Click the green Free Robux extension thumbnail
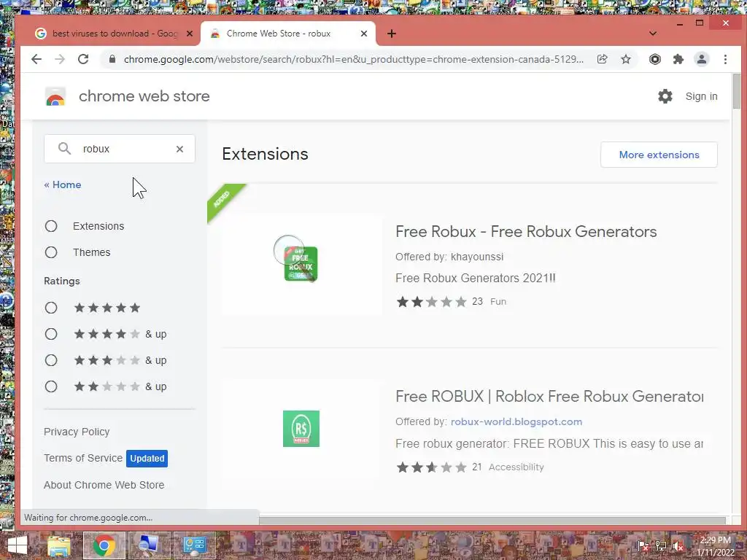The width and height of the screenshot is (747, 560). tap(301, 264)
